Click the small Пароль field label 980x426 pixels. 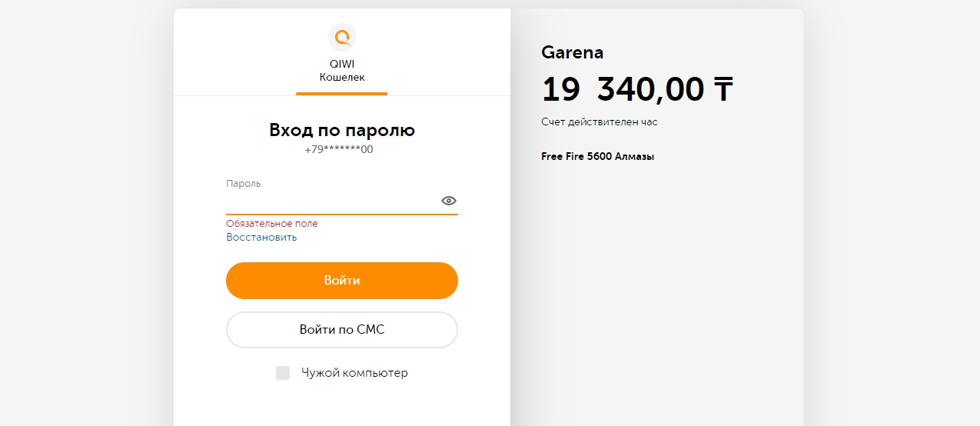[x=244, y=184]
